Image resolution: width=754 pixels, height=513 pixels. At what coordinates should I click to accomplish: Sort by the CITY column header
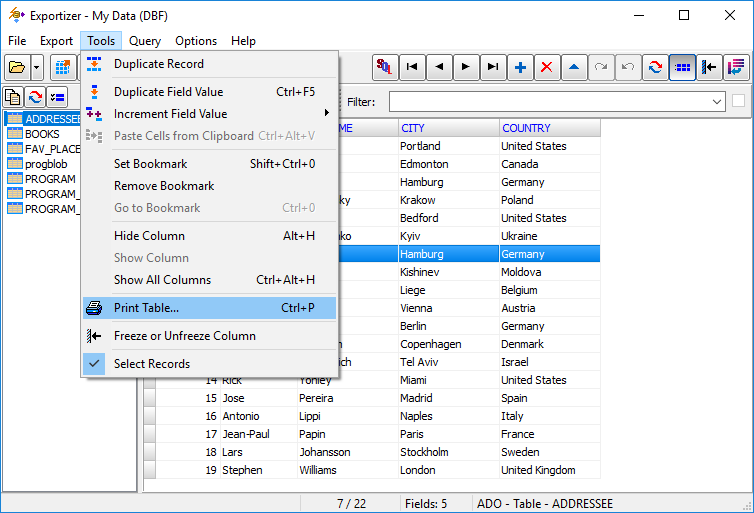tap(449, 128)
